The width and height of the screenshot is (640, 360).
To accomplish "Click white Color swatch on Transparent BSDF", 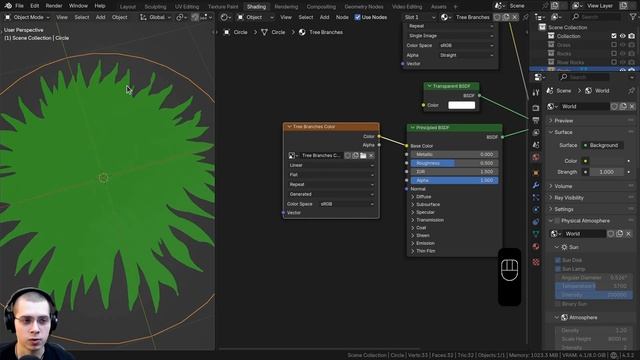I will (x=462, y=105).
